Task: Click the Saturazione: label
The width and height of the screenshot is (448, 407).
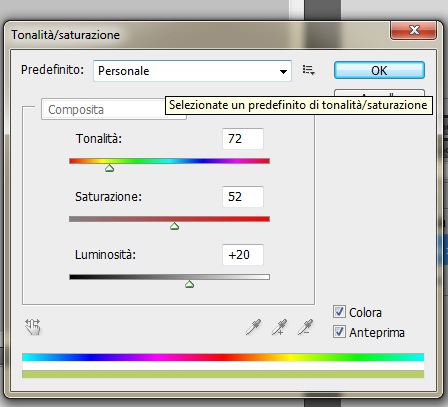Action: pyautogui.click(x=108, y=197)
